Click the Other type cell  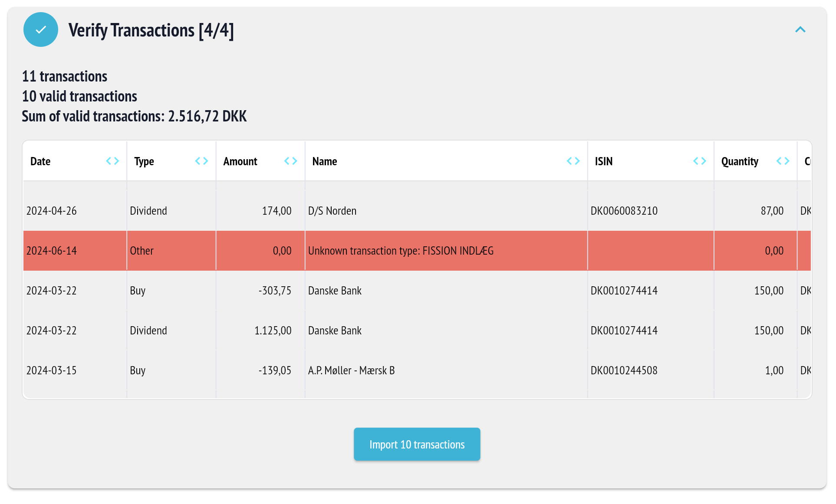click(x=171, y=251)
